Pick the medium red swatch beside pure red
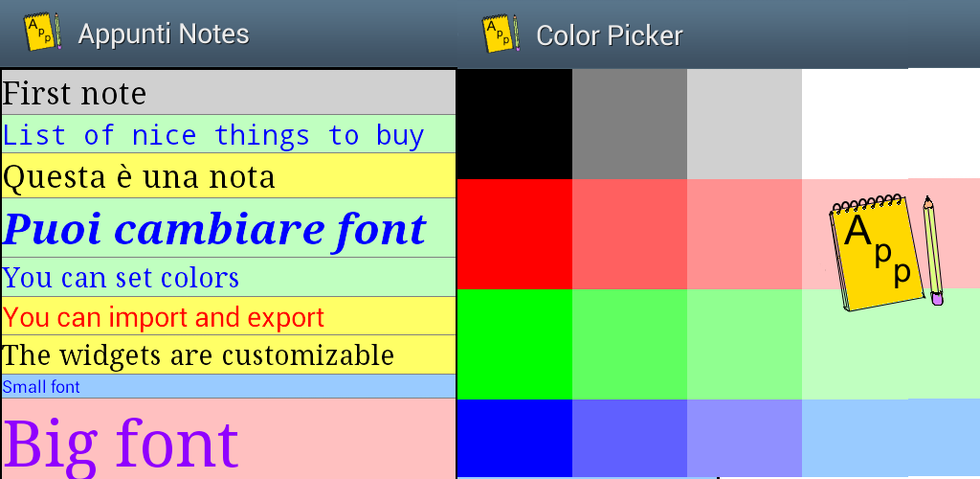The height and width of the screenshot is (479, 980). click(x=630, y=234)
